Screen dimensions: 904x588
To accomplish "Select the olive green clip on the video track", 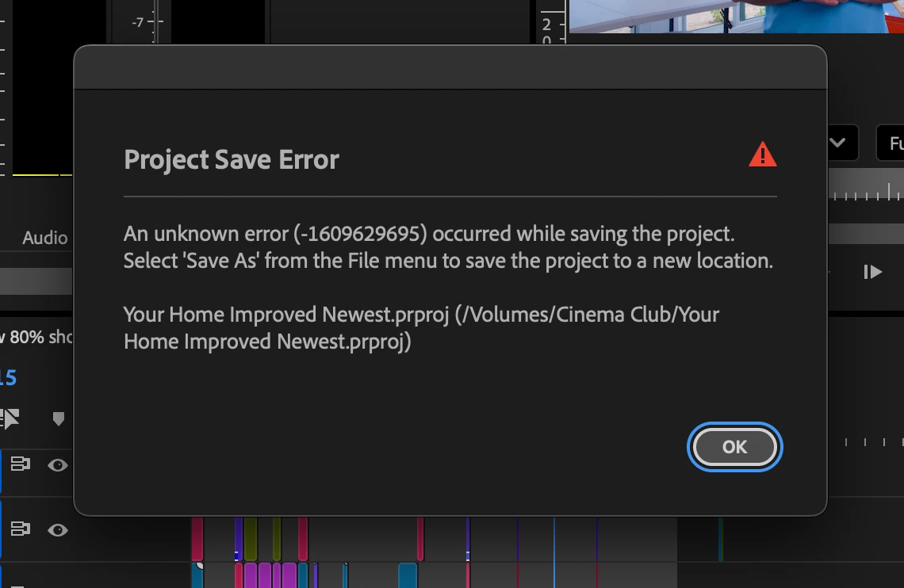I will tap(251, 539).
